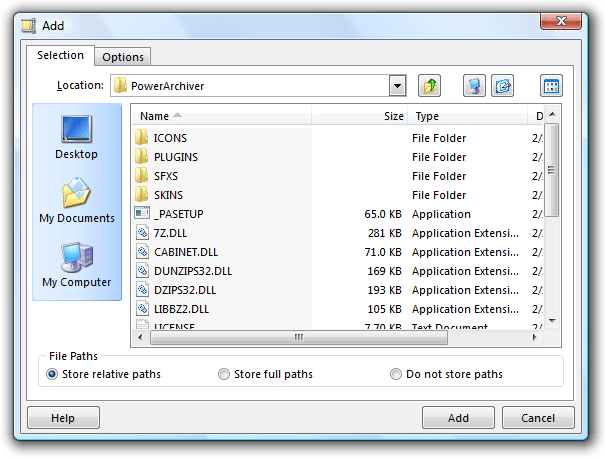
Task: Click the 281 KB size value
Action: point(385,233)
